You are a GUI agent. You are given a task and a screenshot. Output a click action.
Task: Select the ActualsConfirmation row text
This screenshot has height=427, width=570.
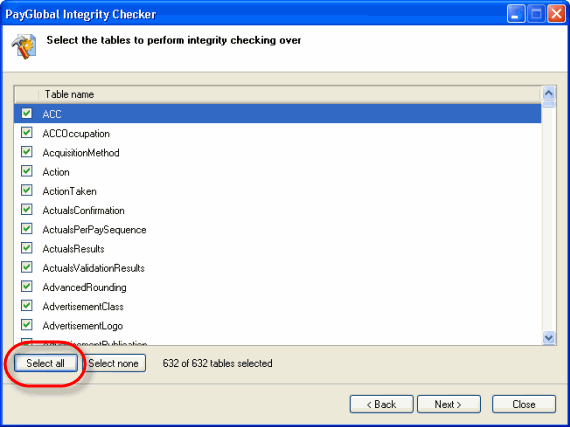(x=83, y=210)
